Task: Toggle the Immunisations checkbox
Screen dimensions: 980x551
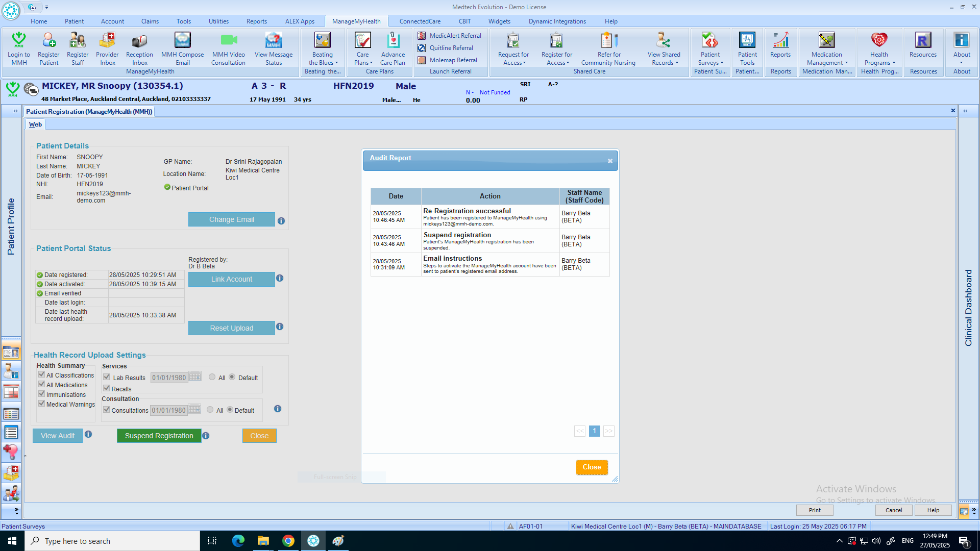Action: click(42, 394)
